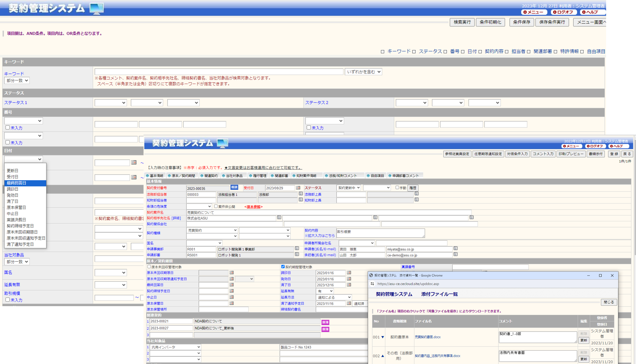Open 売買契約 contract type dropdown
This screenshot has width=636, height=364.
click(212, 230)
